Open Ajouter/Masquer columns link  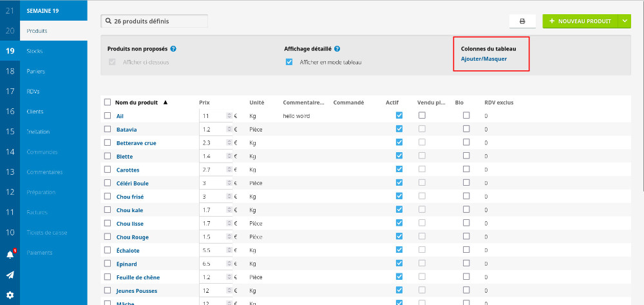(484, 59)
